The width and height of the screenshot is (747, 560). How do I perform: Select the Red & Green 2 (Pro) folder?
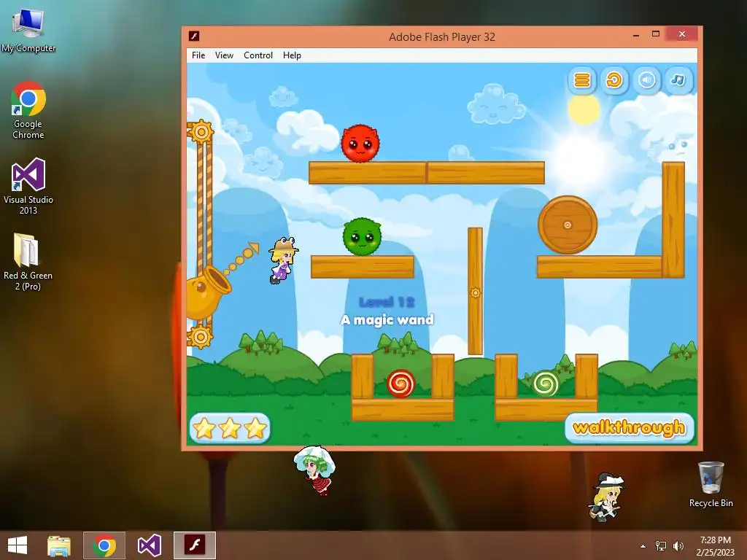point(28,262)
